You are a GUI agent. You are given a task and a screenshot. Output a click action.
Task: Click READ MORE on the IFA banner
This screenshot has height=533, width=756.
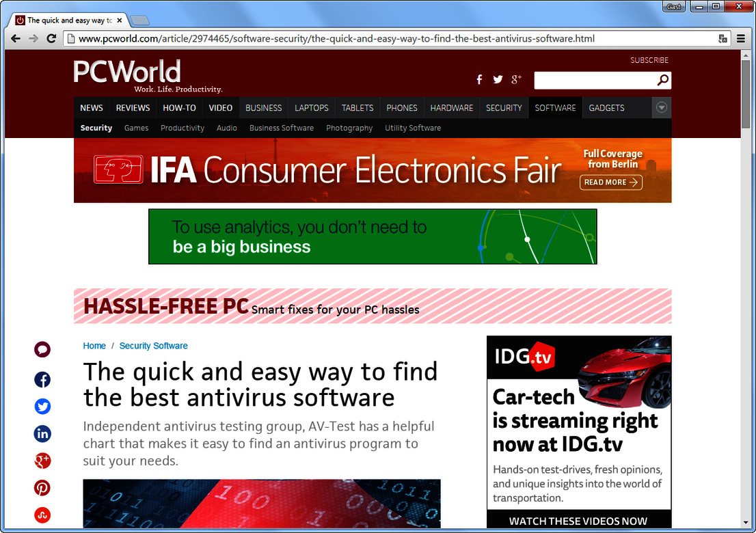point(610,182)
